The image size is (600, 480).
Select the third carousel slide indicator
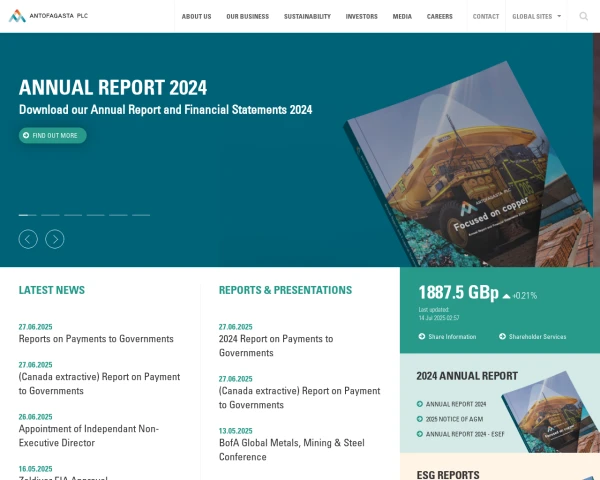[x=73, y=215]
